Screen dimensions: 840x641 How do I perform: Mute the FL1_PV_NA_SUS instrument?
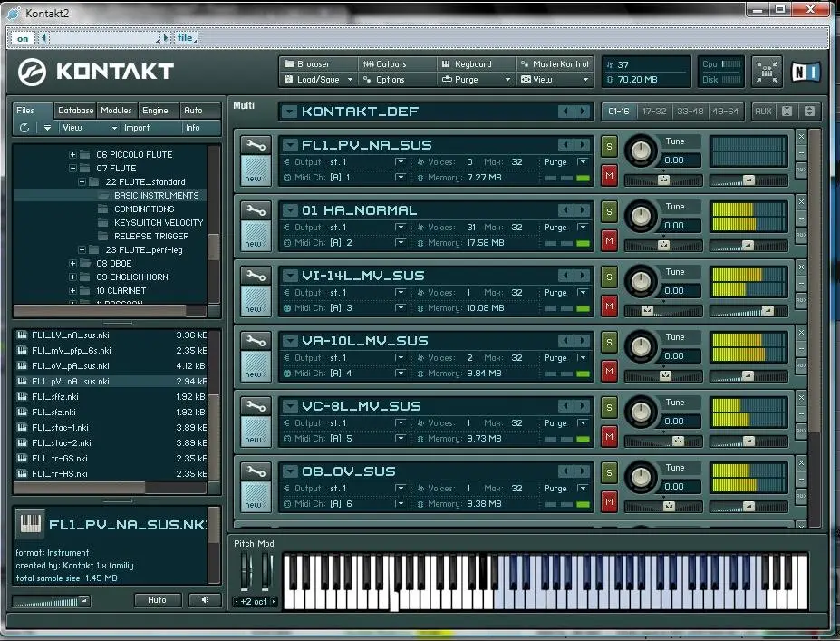click(x=609, y=175)
